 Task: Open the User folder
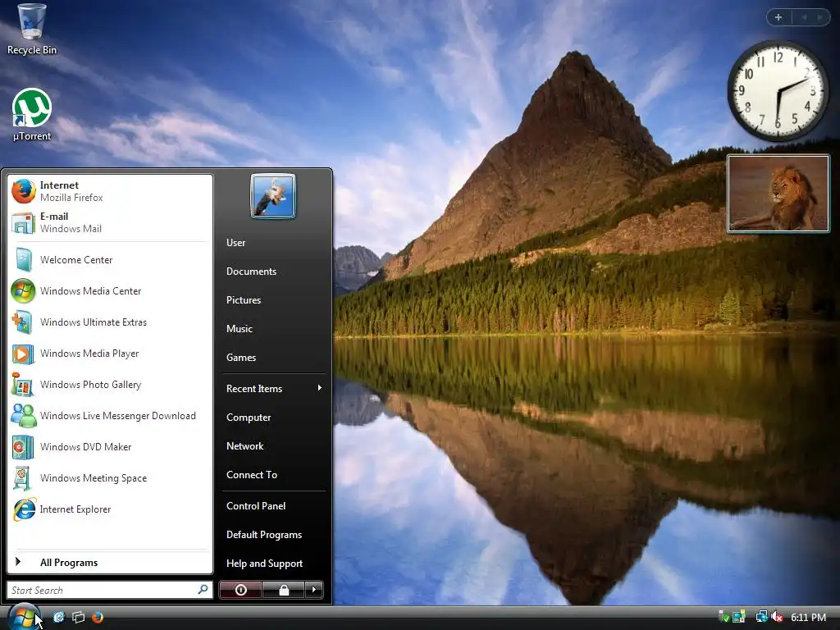tap(274, 243)
